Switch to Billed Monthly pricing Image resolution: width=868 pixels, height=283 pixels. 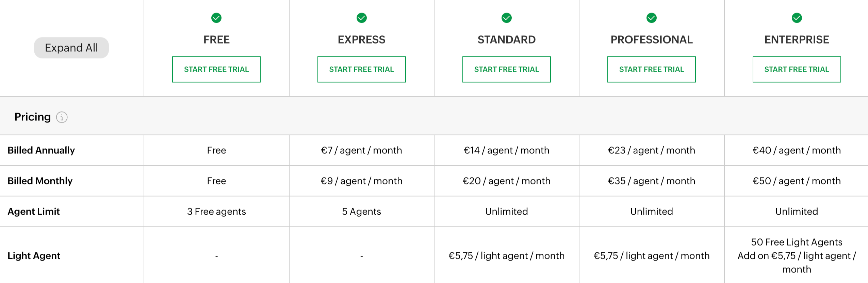(x=40, y=181)
